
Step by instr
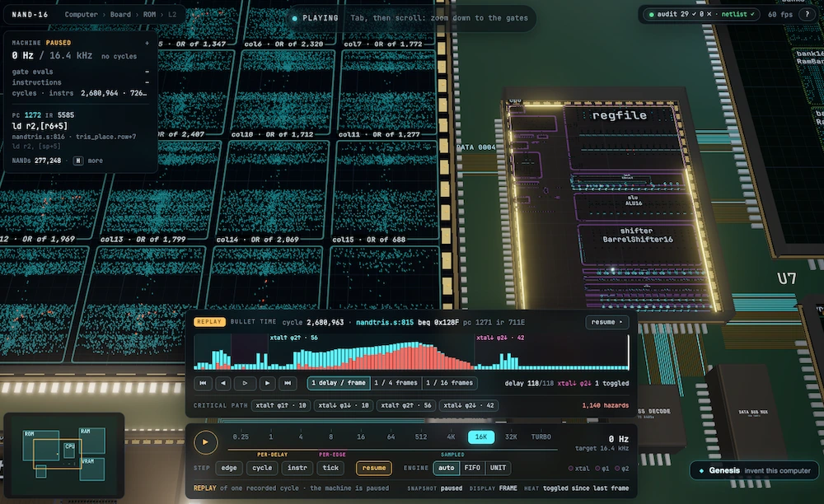coord(297,468)
